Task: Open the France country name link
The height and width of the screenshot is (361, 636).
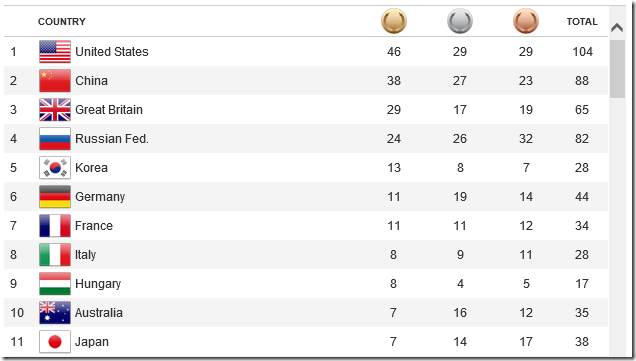Action: click(94, 226)
